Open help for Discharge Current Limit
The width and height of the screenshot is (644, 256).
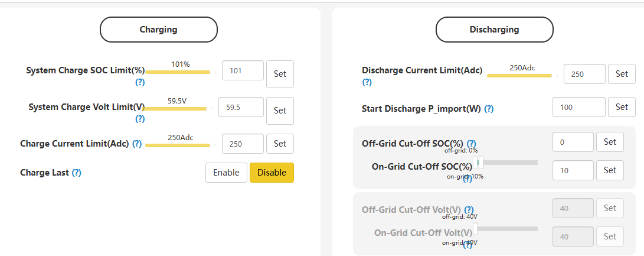pos(367,82)
